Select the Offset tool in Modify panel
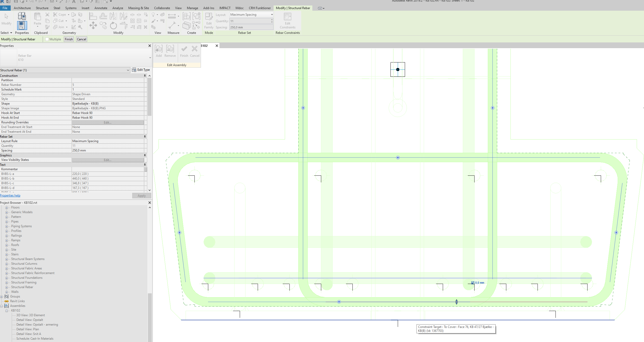Viewport: 644px width, 342px height. 103,16
